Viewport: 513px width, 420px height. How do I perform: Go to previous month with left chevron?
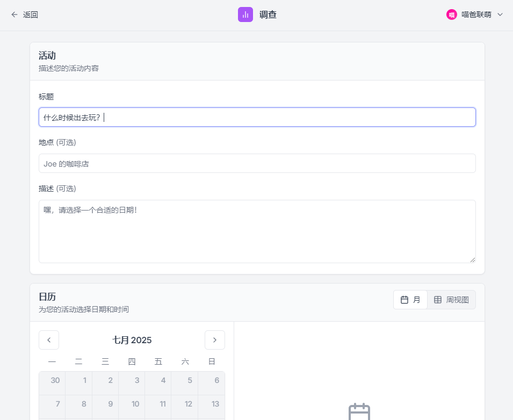click(x=49, y=340)
